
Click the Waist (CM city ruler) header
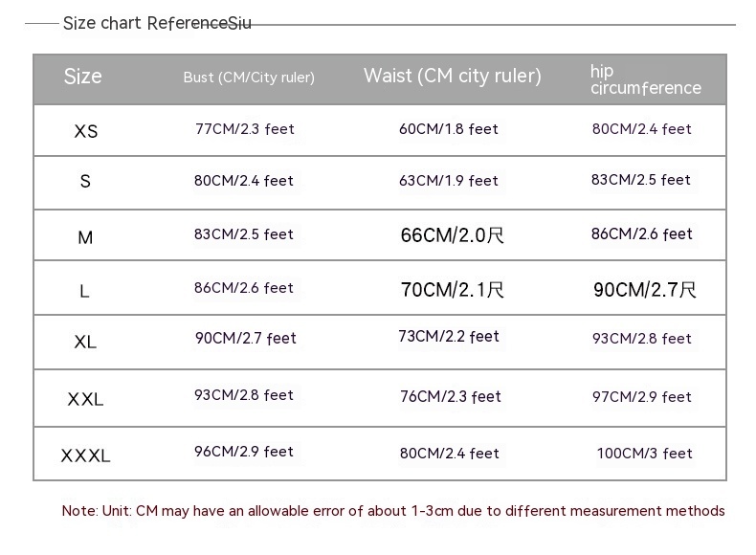(x=453, y=77)
